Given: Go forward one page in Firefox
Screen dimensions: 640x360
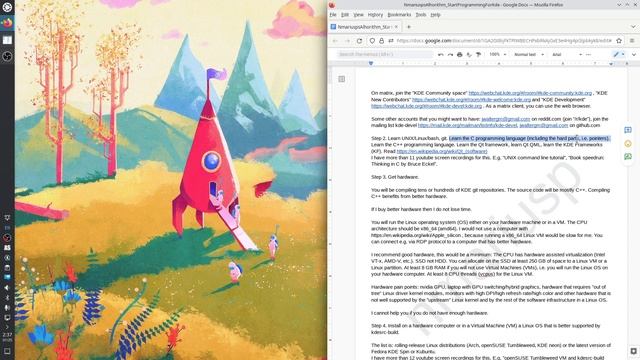Looking at the screenshot, I should 347,41.
